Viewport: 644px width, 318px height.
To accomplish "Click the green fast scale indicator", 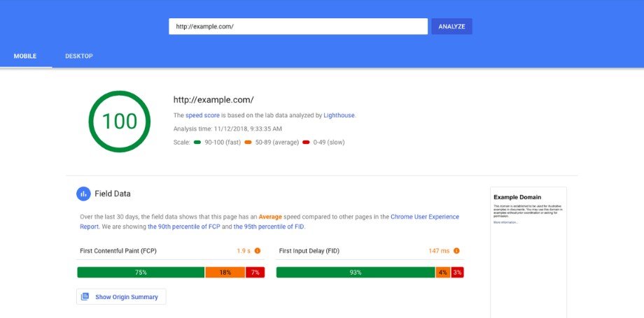I will [x=197, y=143].
